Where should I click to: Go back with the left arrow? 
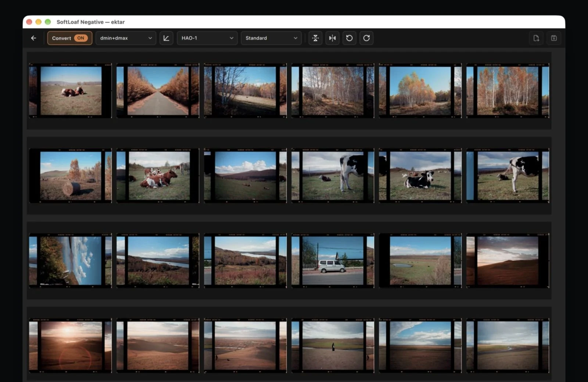tap(33, 38)
